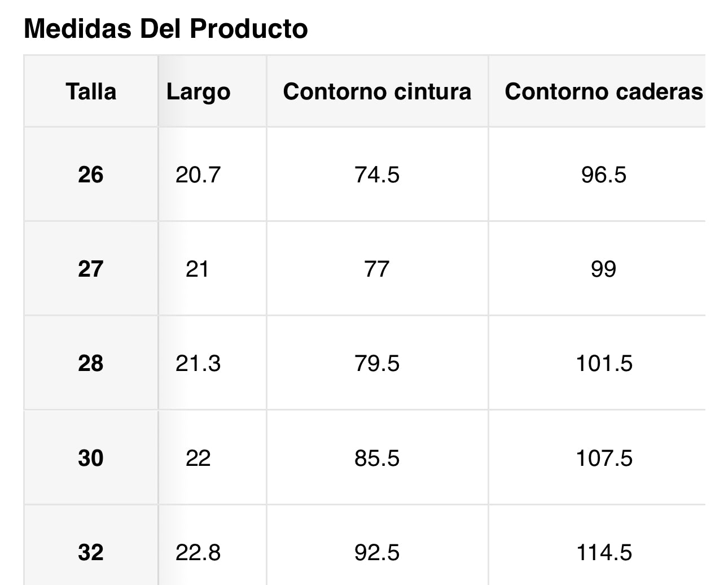Click the Largo column header
Viewport: 728px width, 585px height.
[x=198, y=92]
